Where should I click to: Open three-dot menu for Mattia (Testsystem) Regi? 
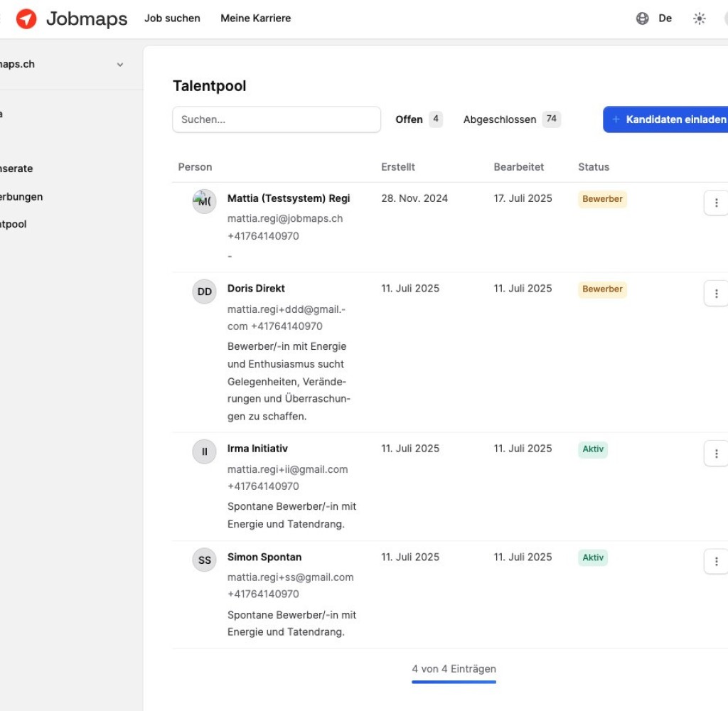coord(715,203)
